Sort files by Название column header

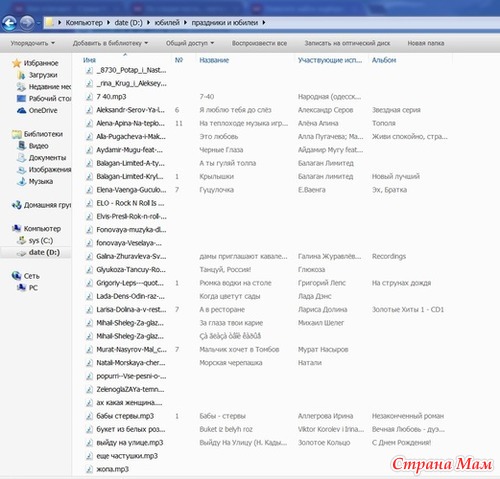[214, 60]
